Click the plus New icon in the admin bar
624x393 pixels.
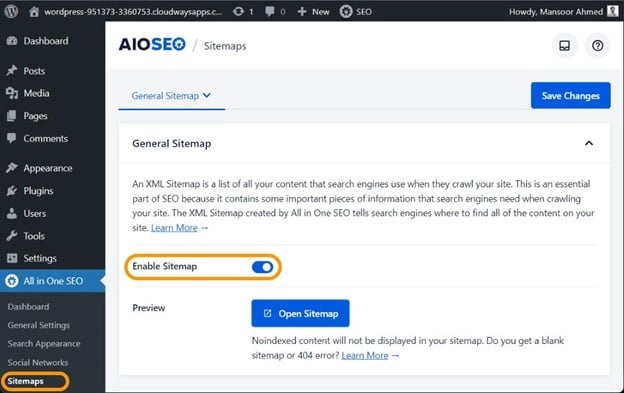click(x=302, y=12)
